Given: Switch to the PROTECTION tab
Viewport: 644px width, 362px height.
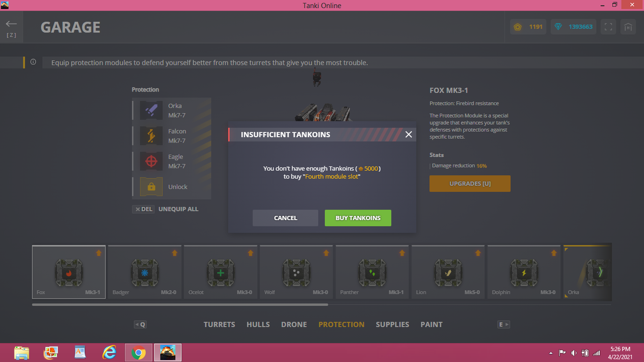Looking at the screenshot, I should 341,324.
